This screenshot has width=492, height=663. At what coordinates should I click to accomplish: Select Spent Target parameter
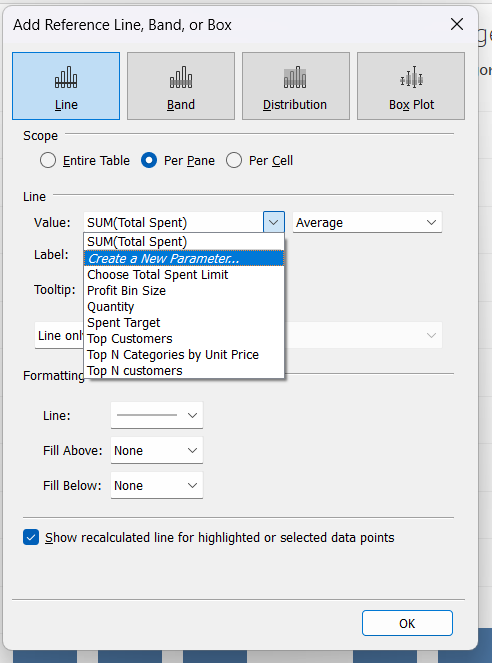pyautogui.click(x=184, y=323)
